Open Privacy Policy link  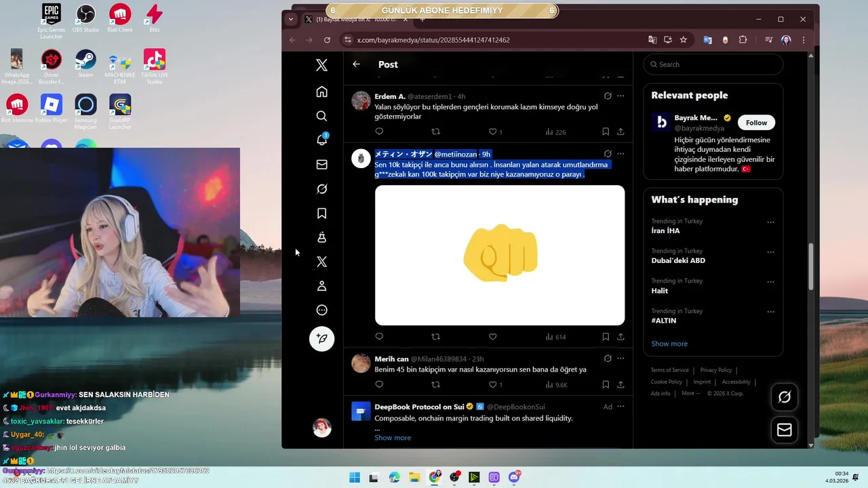click(715, 370)
